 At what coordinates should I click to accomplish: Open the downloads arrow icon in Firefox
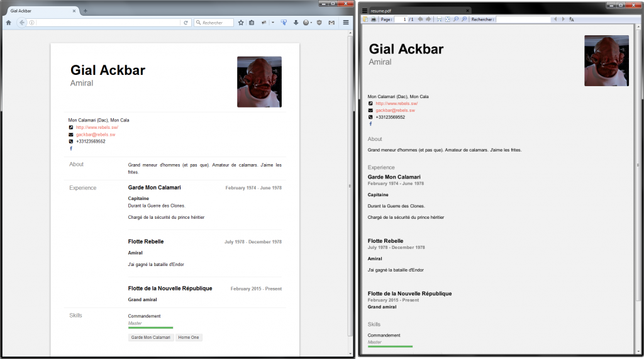(x=296, y=23)
